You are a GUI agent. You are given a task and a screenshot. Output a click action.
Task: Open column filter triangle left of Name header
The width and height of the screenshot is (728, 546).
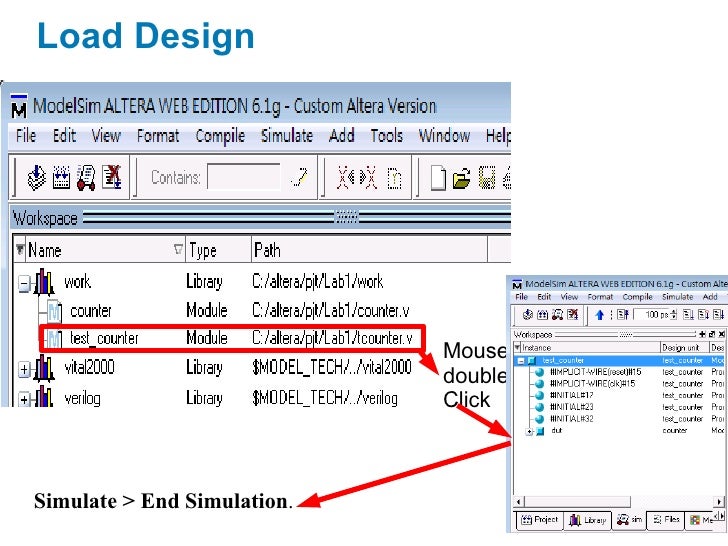click(20, 249)
